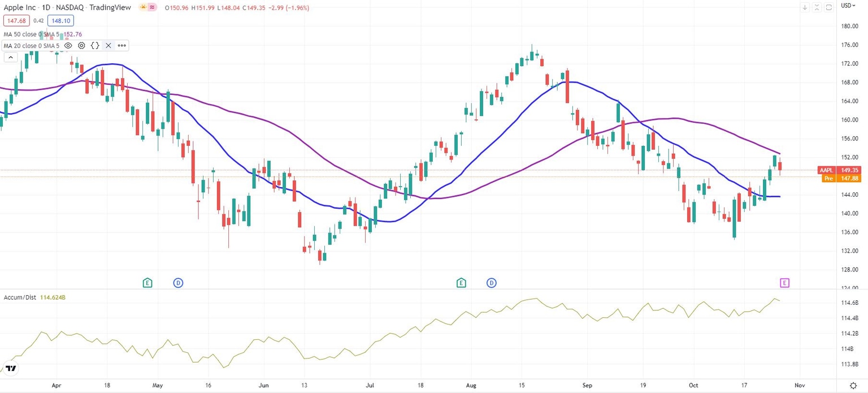Enter fullscreen mode via the top-right icon
The image size is (868, 393).
coord(829,7)
